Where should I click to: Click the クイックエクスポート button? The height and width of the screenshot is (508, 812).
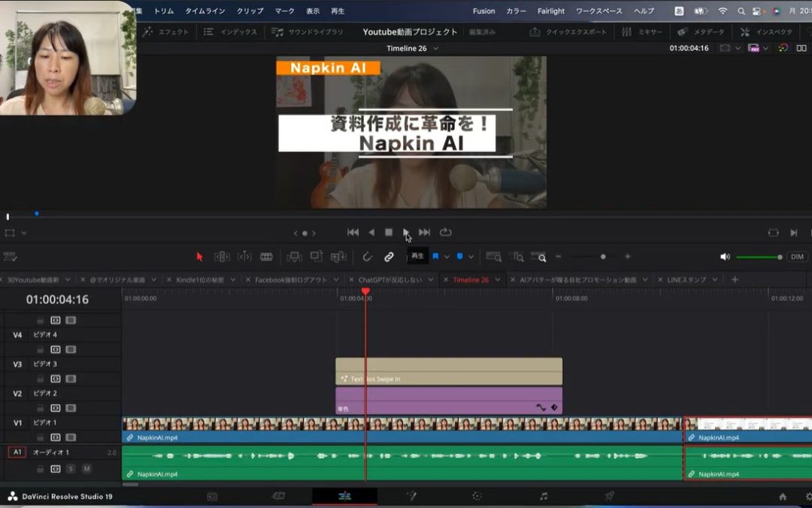point(569,32)
